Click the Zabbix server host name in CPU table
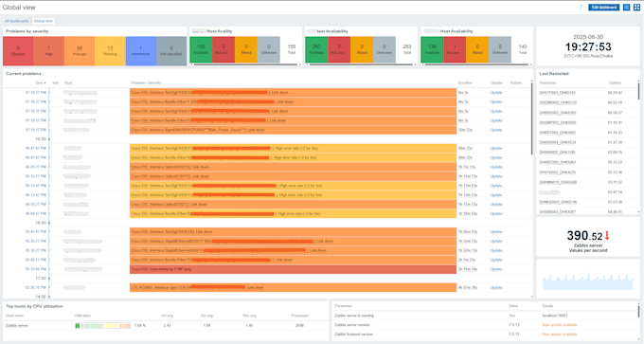The image size is (644, 344). pyautogui.click(x=17, y=325)
